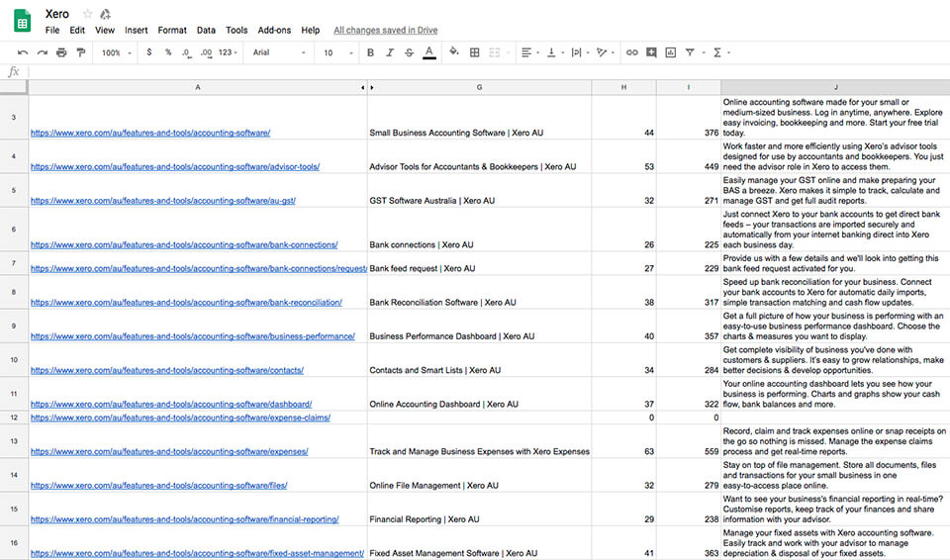This screenshot has height=560, width=950.
Task: Open the 123 more formats dropdown
Action: click(228, 52)
